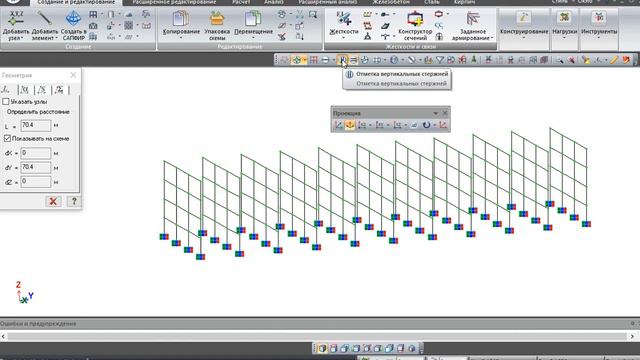Open the Добавить узел dropdown arrow
640x360 pixels.
tap(22, 38)
